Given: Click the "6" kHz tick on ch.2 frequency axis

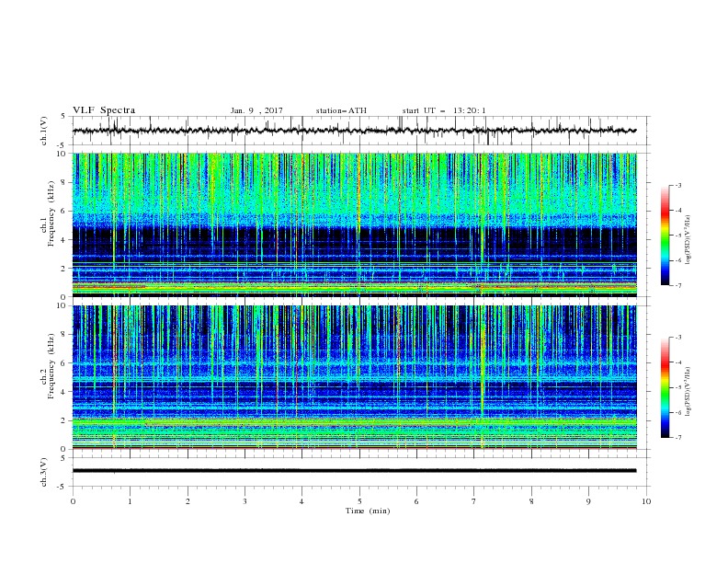Looking at the screenshot, I should point(64,363).
